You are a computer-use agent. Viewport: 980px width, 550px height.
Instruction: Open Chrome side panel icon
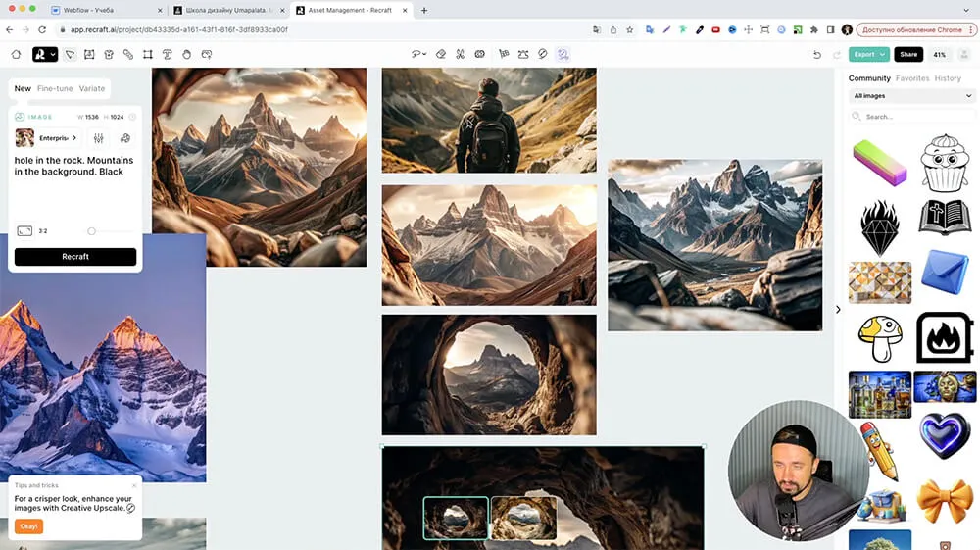pyautogui.click(x=830, y=29)
